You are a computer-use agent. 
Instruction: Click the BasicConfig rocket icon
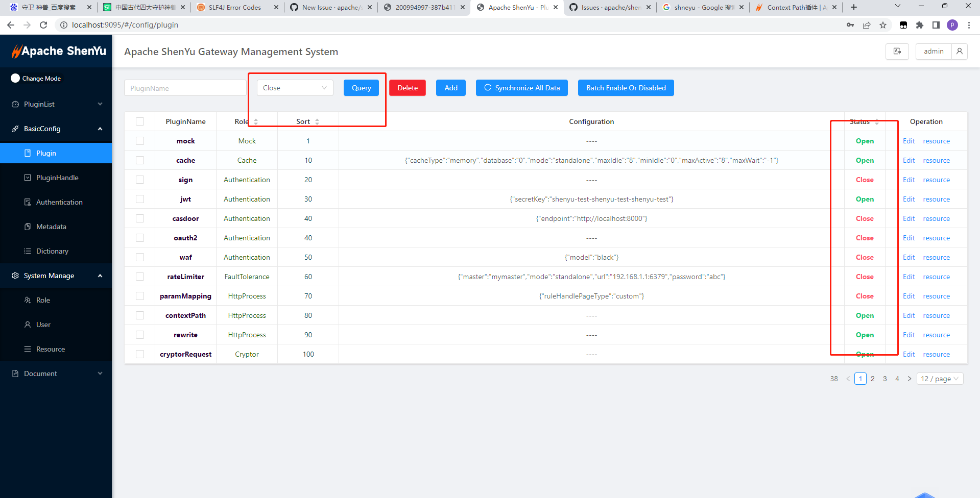pyautogui.click(x=15, y=129)
